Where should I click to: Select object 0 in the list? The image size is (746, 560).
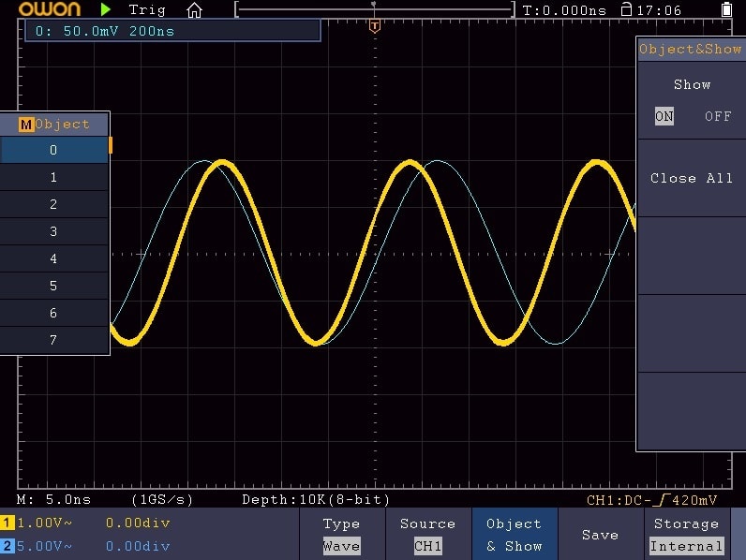coord(53,150)
